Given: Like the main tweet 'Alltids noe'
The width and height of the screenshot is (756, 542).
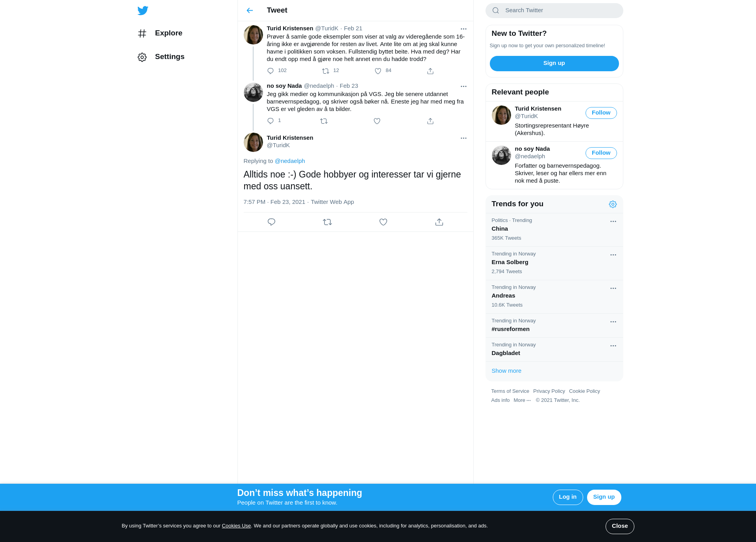Looking at the screenshot, I should [x=383, y=222].
